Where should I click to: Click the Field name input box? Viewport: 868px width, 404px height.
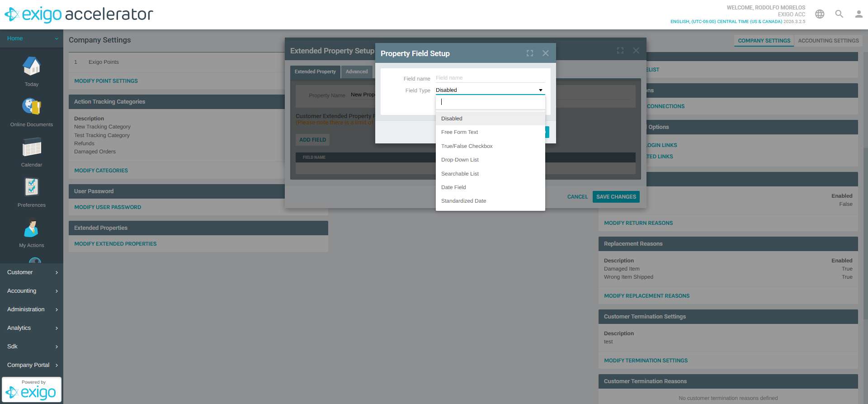(490, 78)
